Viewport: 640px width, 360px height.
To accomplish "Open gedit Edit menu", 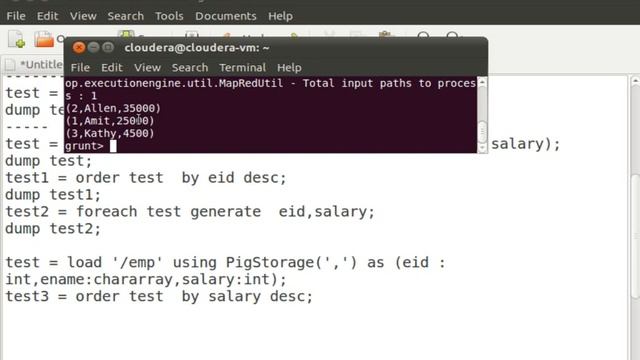I will click(x=47, y=16).
